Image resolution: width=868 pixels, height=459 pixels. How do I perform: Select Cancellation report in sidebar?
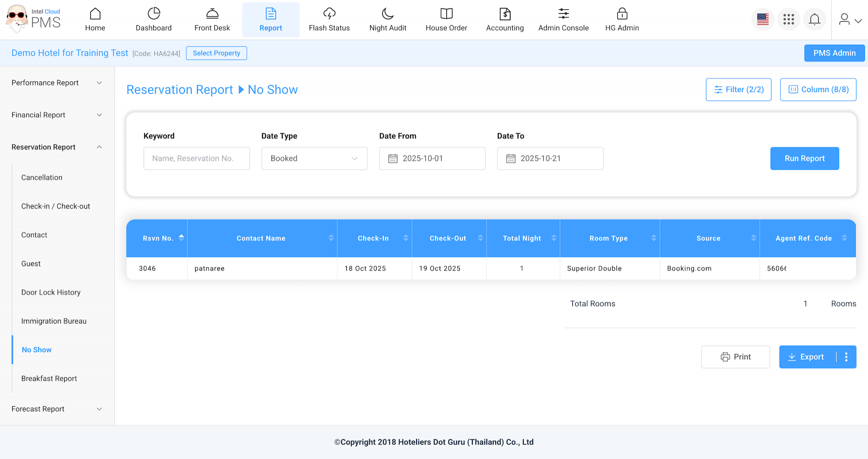(x=42, y=177)
